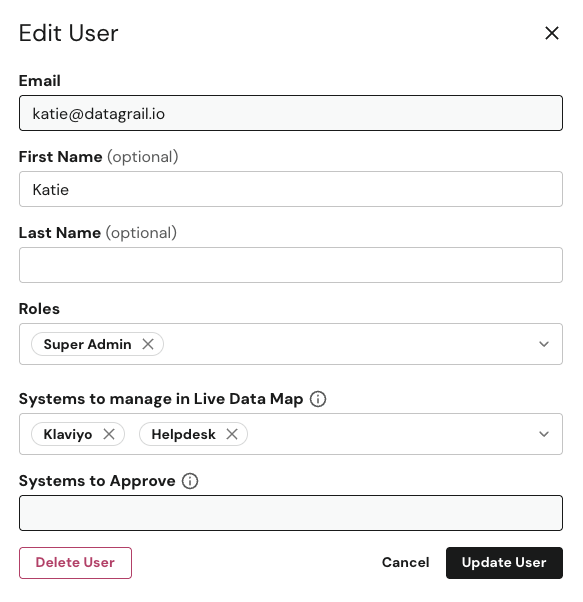
Task: Close the Edit User dialog
Action: (552, 33)
